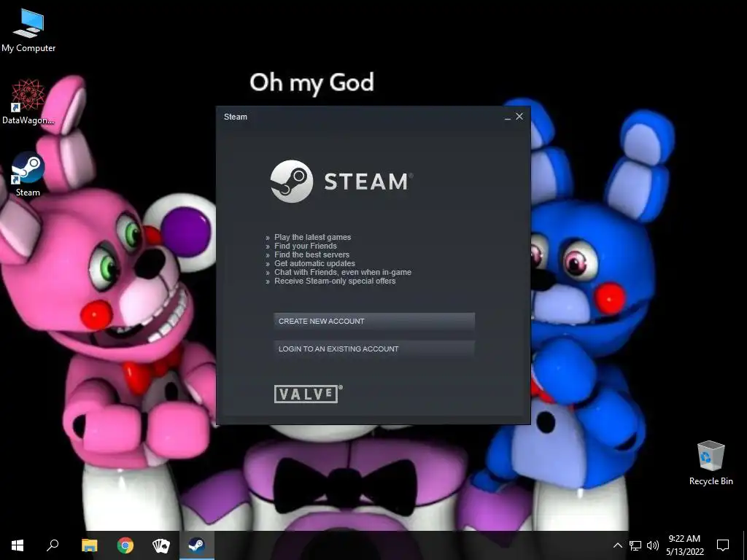
Task: Select the DataWagon desktop shortcut
Action: point(28,102)
